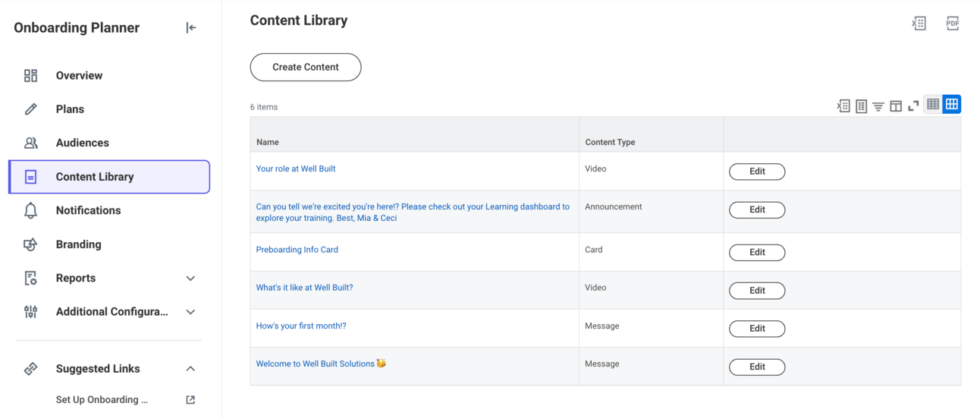
Task: Toggle the active grid view button
Action: point(952,104)
